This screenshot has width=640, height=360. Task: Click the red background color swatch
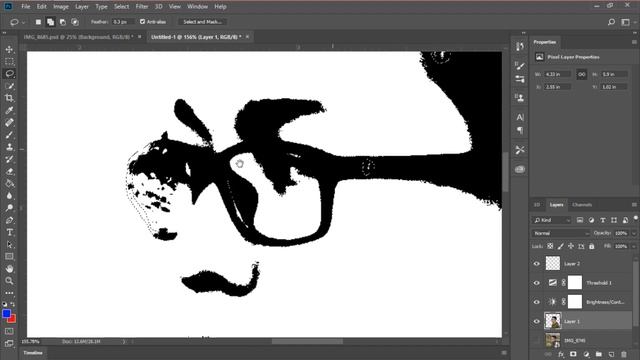(x=12, y=318)
